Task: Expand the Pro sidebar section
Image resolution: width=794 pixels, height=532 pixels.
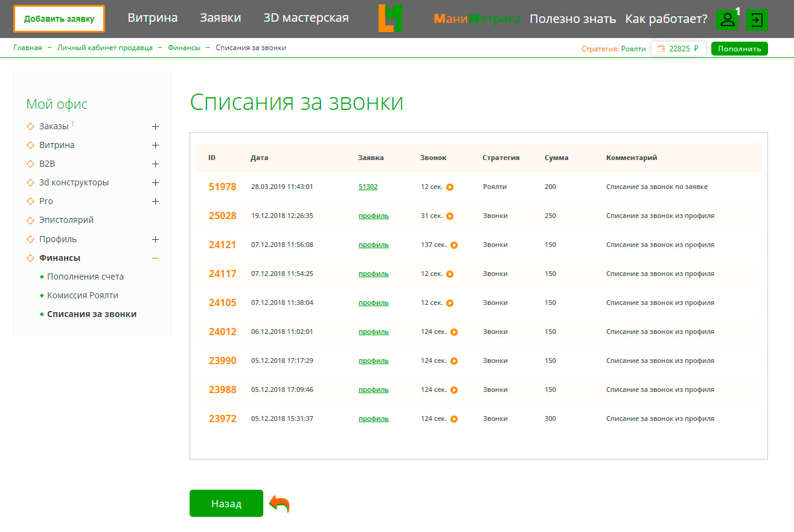Action: click(155, 202)
